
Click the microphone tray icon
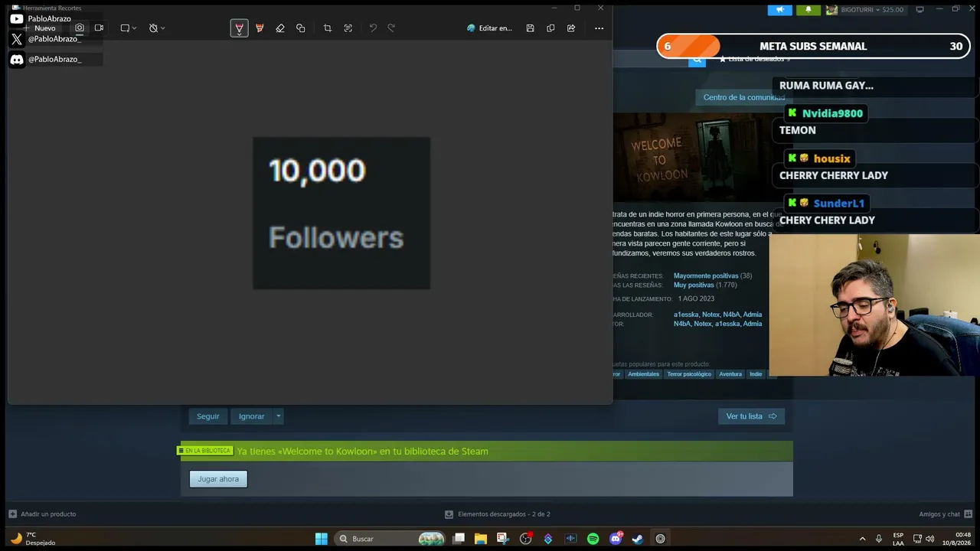tap(878, 539)
